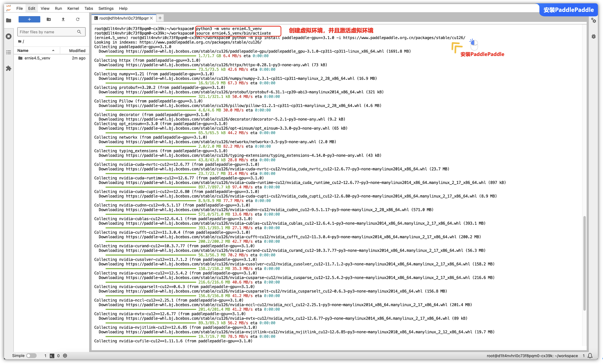Screen dimensions: 603x364
Task: Open the Help menu
Action: click(123, 8)
